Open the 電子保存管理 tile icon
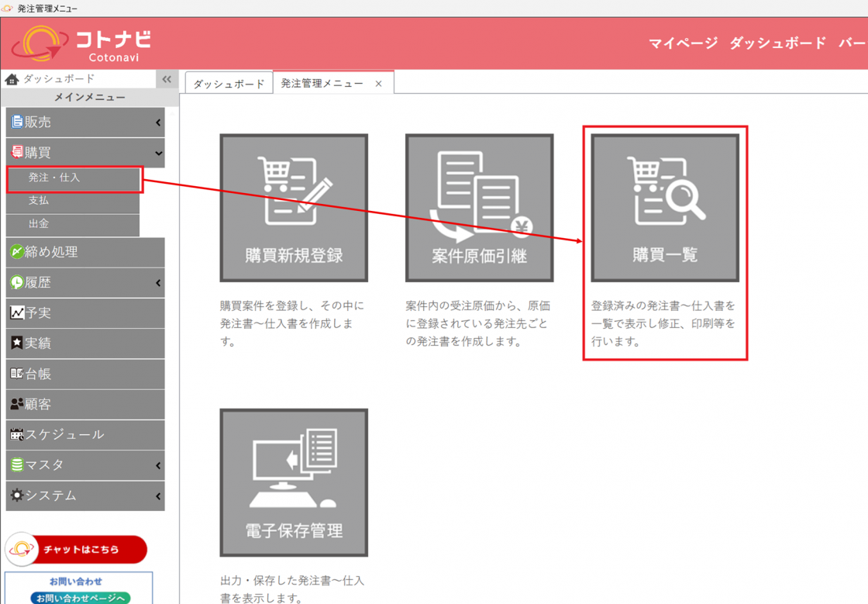868x604 pixels. coord(293,482)
